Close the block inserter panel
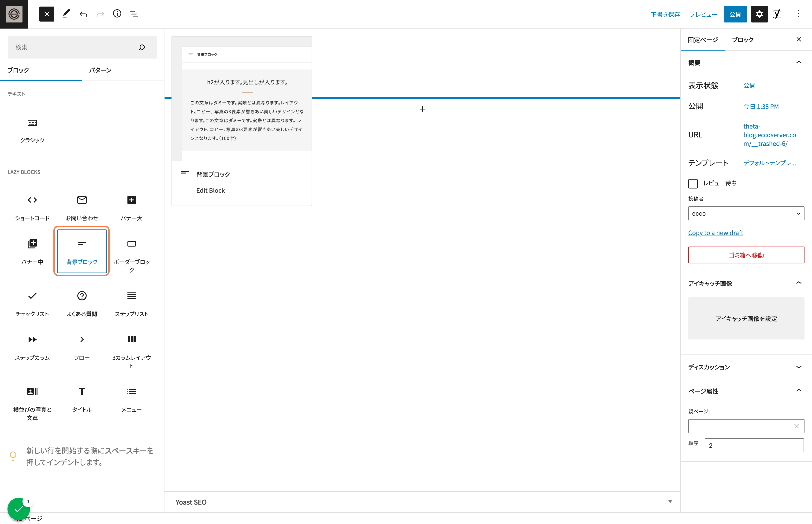 47,14
